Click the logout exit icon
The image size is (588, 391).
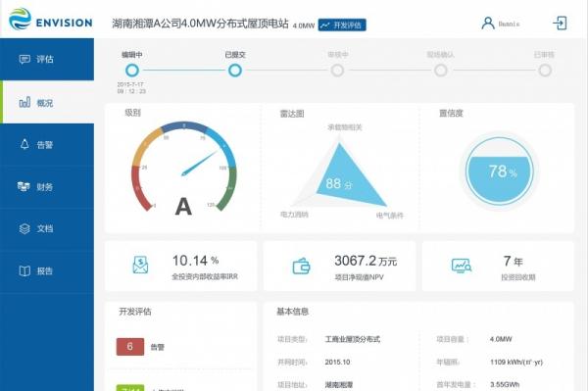pos(560,24)
